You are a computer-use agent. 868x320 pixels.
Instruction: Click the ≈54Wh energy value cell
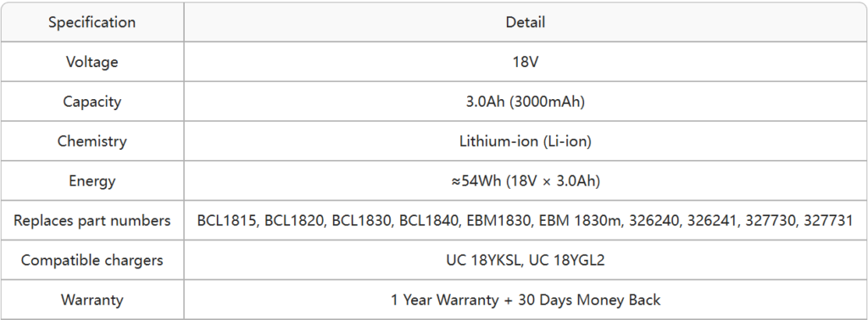coord(526,180)
